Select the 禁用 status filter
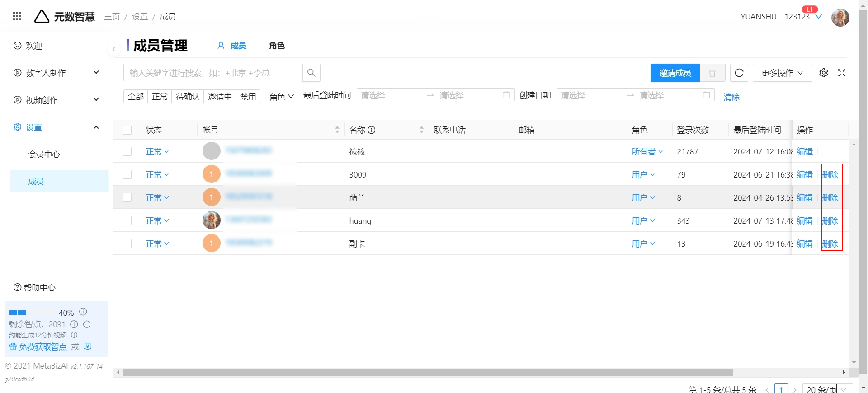The width and height of the screenshot is (868, 393). click(248, 96)
